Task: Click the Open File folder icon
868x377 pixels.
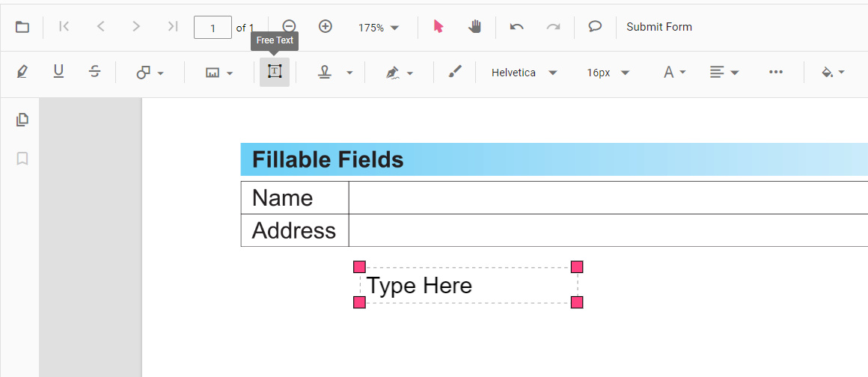Action: 22,27
